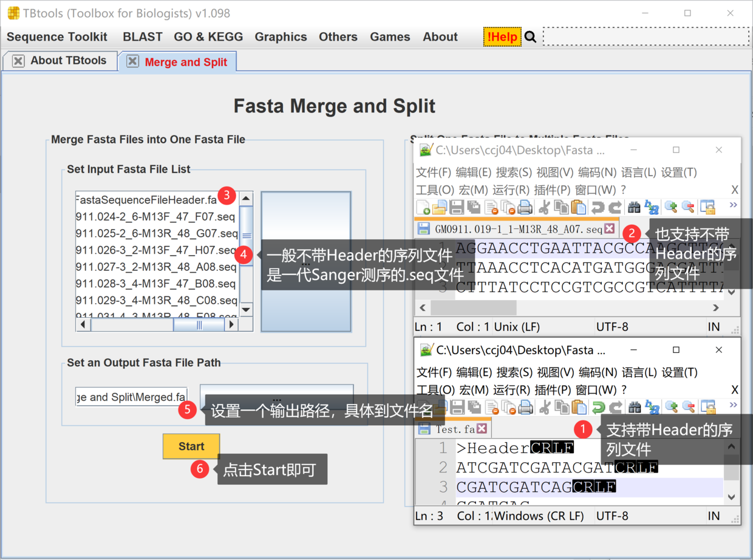Click the Copy icon in the GM0911 Notepad++ toolbar

coord(562,207)
